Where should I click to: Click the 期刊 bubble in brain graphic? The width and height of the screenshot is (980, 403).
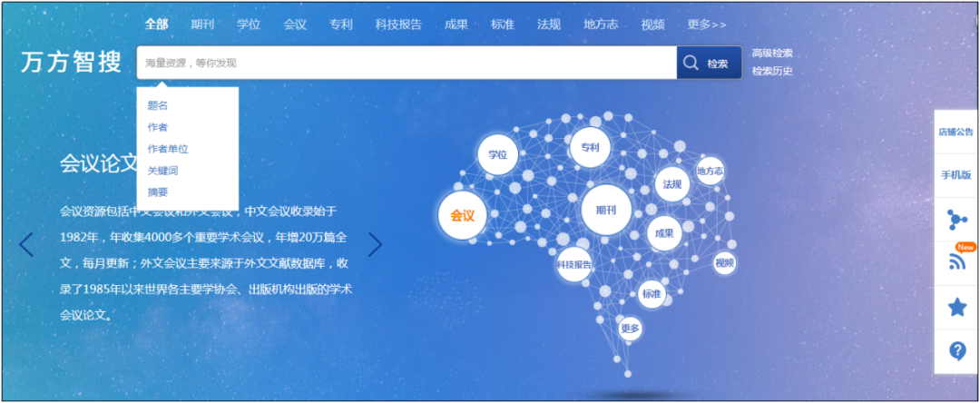[x=606, y=211]
